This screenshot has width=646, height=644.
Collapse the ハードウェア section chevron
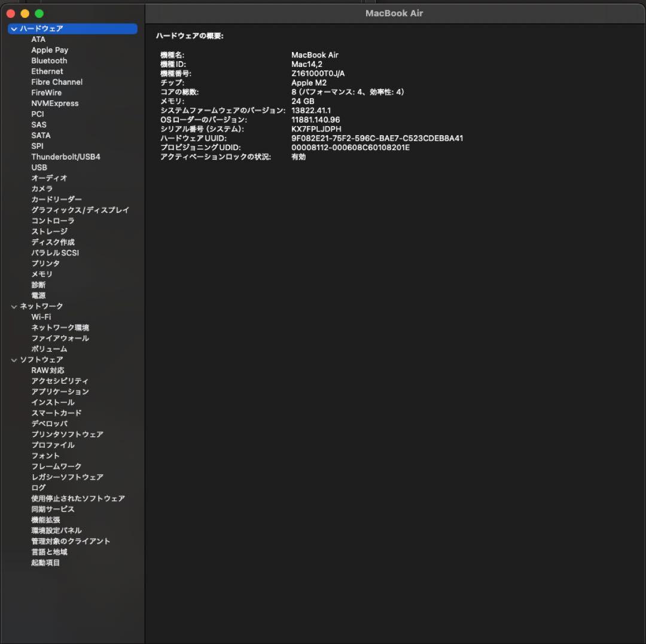pyautogui.click(x=14, y=29)
